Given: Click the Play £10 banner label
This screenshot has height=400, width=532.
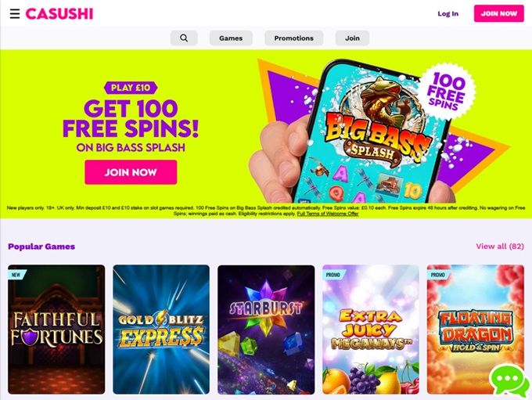Looking at the screenshot, I should click(x=131, y=88).
